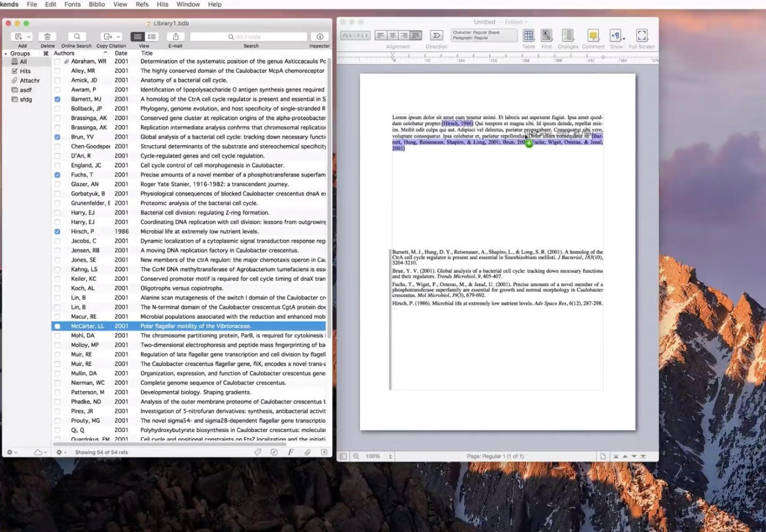766x532 pixels.
Task: Click the Find icon in document toolbar
Action: 546,36
